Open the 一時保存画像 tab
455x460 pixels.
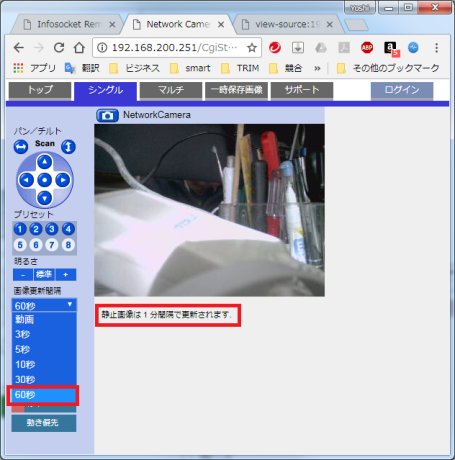(x=237, y=90)
